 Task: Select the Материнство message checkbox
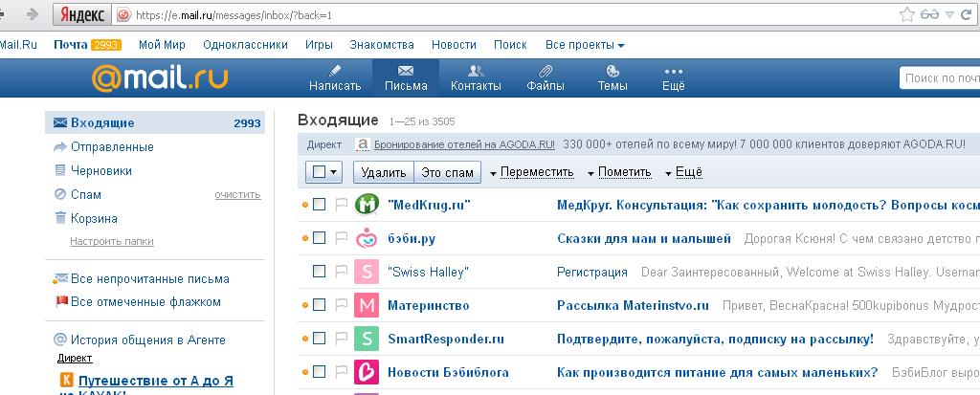point(320,306)
